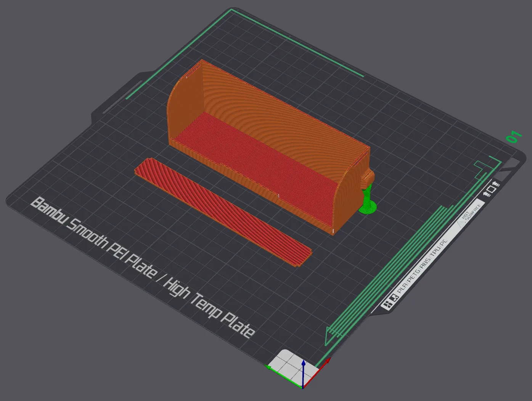Viewport: 532px width, 401px height.
Task: Select the flat red strip model
Action: pyautogui.click(x=223, y=212)
